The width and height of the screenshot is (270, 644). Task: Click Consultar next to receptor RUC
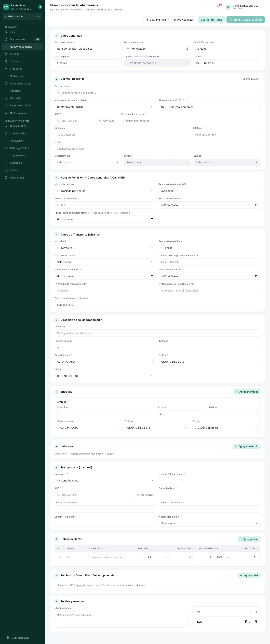[107, 121]
